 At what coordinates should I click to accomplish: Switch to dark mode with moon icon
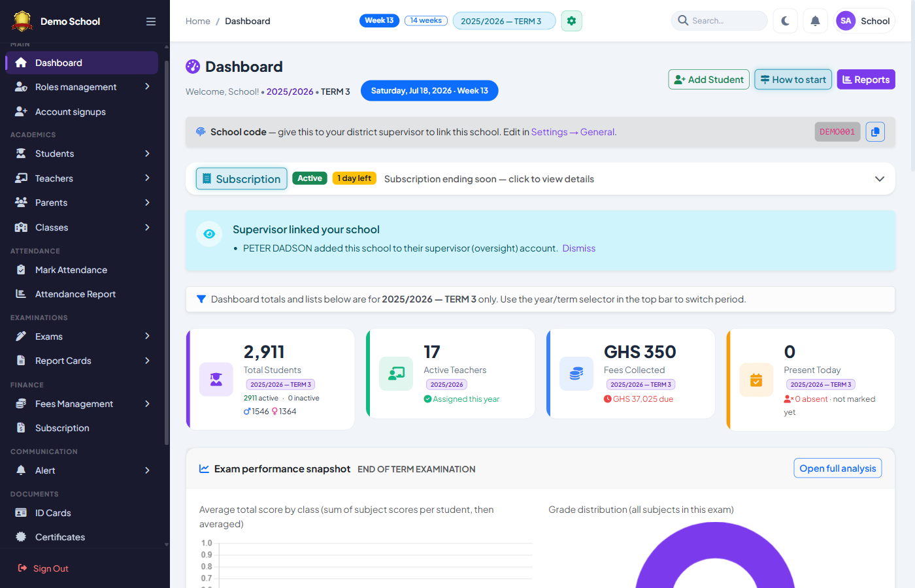pos(785,21)
